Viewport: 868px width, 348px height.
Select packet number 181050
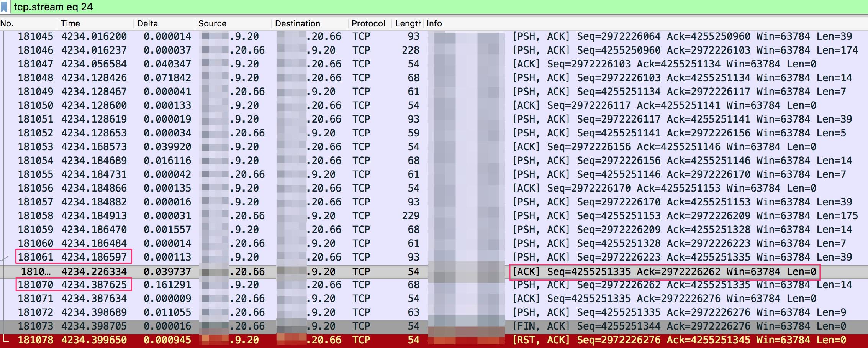[35, 105]
